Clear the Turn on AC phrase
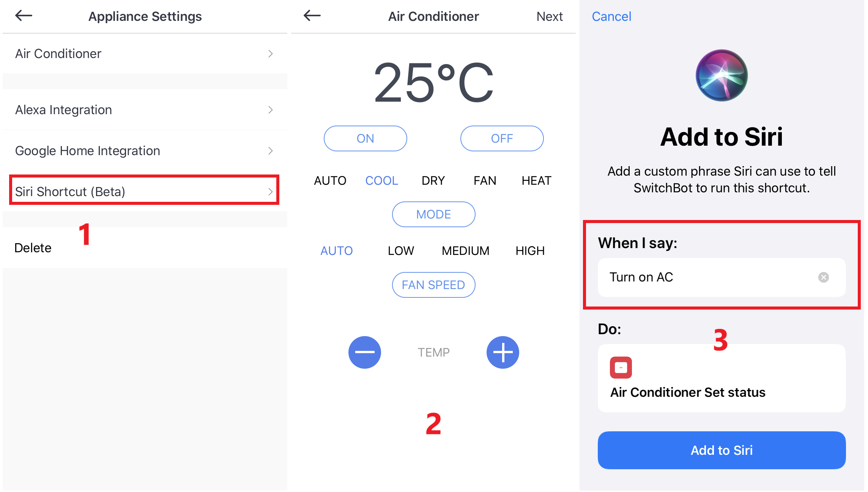The height and width of the screenshot is (492, 868). coord(824,277)
